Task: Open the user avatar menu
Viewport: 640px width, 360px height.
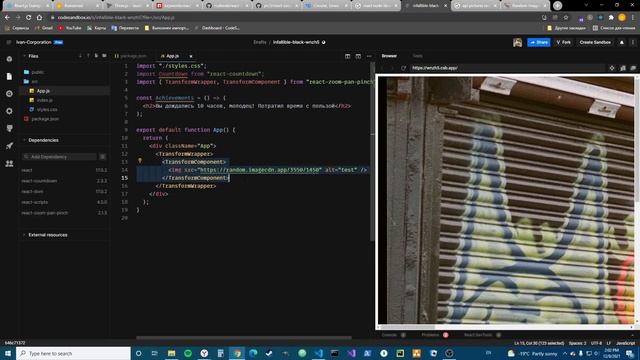Action: (x=517, y=42)
